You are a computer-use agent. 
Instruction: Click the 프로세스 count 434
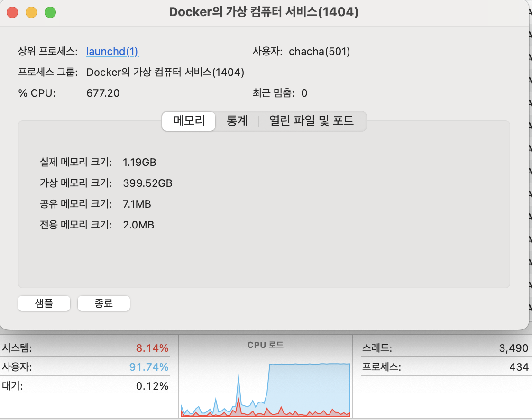tap(519, 367)
